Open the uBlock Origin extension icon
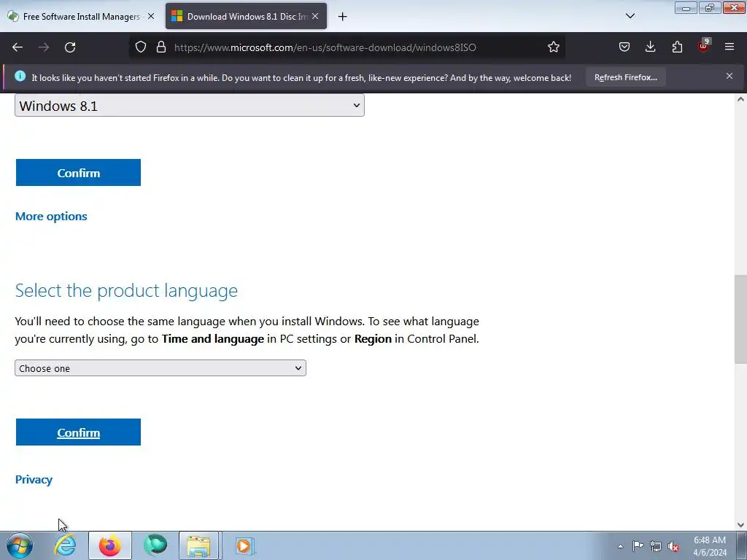The image size is (747, 560). tap(703, 46)
